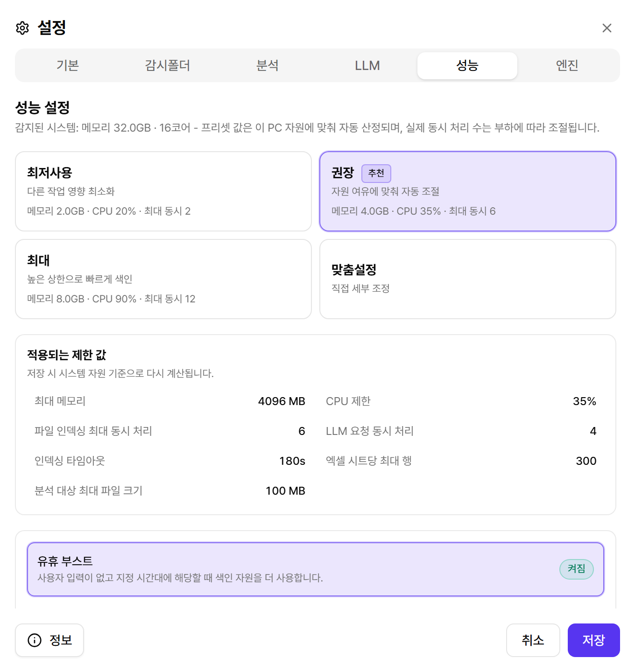Screen dimensions: 635x672
Task: Click the 감지된 시스템 description line
Action: pyautogui.click(x=307, y=128)
